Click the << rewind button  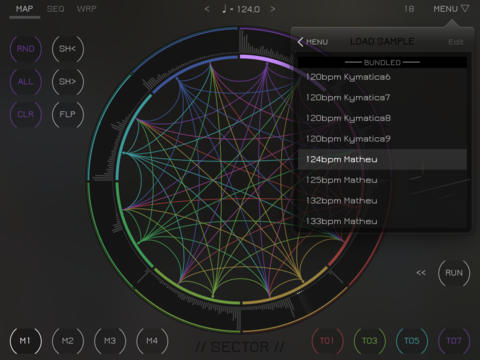(x=421, y=273)
